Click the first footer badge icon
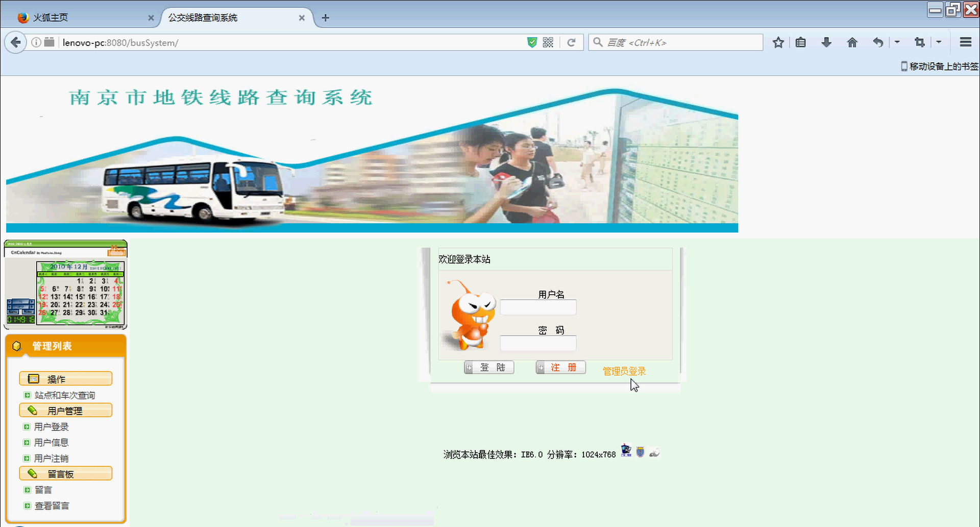 point(626,451)
